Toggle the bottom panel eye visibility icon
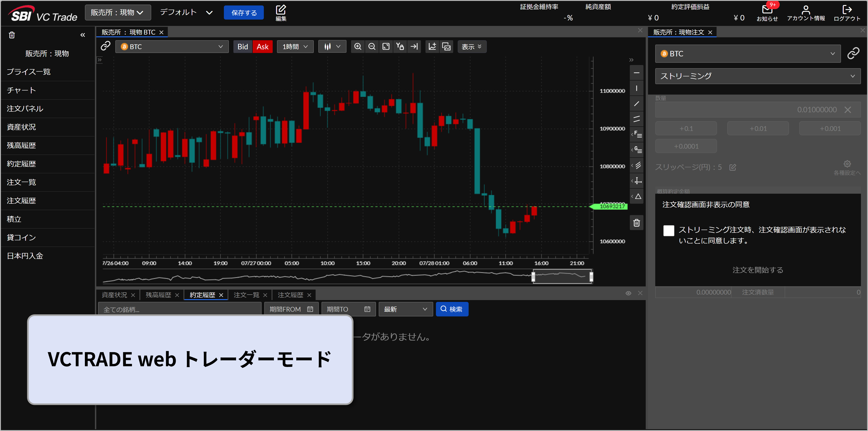Viewport: 868px width, 431px height. click(629, 293)
